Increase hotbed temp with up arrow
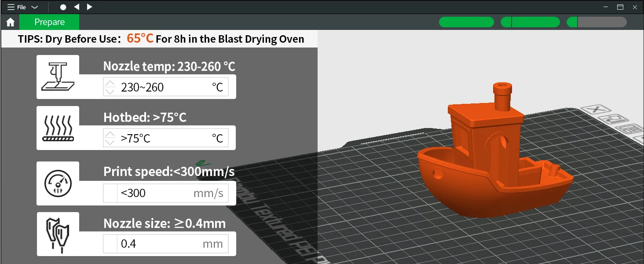Viewport: 644px width, 264px height. point(110,134)
